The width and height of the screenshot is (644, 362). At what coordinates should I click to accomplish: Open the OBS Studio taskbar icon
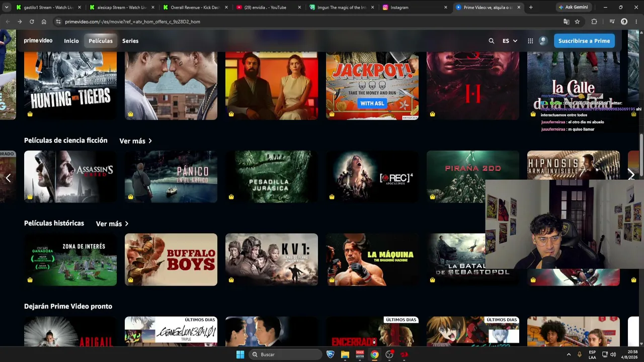[389, 354]
